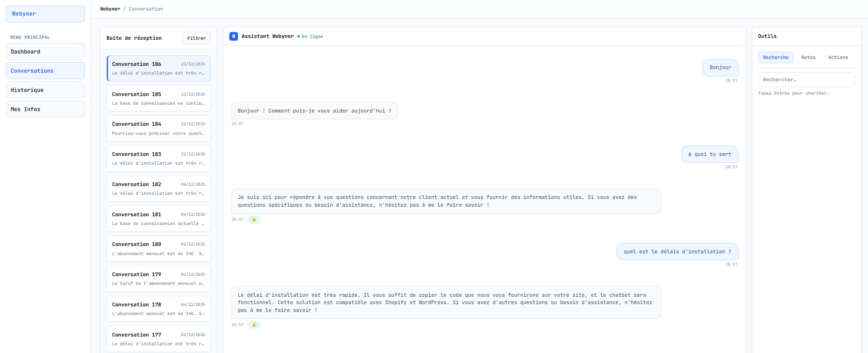Click the Webyner breadcrumb link
This screenshot has height=353, width=868.
click(110, 9)
